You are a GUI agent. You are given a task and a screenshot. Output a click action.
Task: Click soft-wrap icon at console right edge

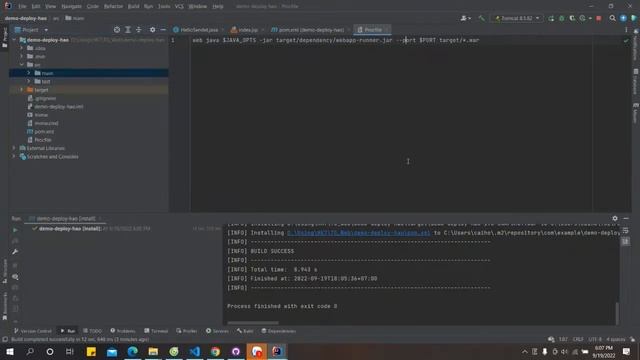(625, 231)
